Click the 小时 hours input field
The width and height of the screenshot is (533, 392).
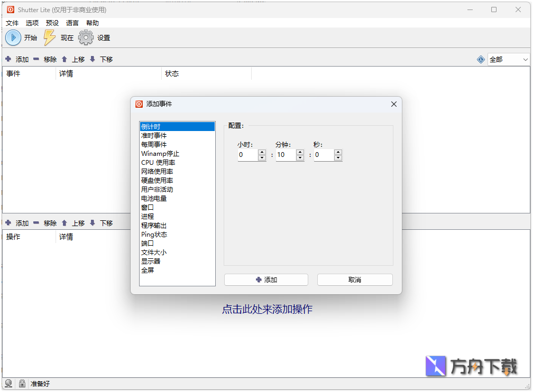point(249,155)
